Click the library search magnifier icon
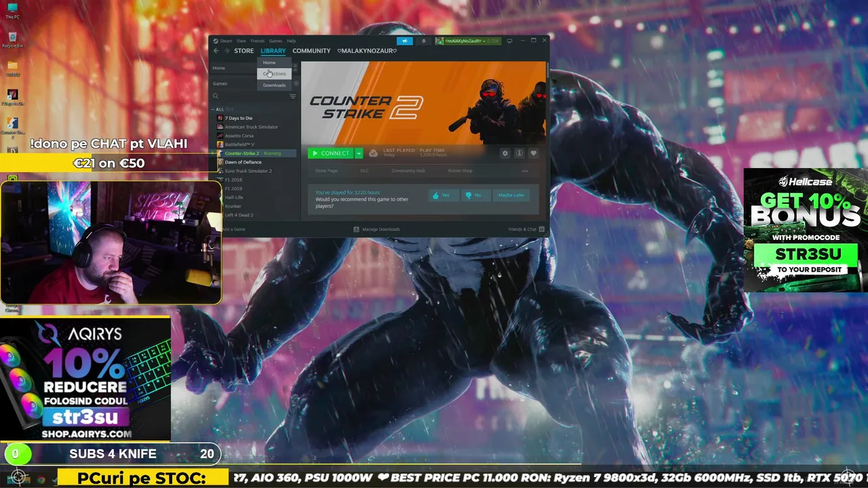The width and height of the screenshot is (868, 488). [x=216, y=96]
